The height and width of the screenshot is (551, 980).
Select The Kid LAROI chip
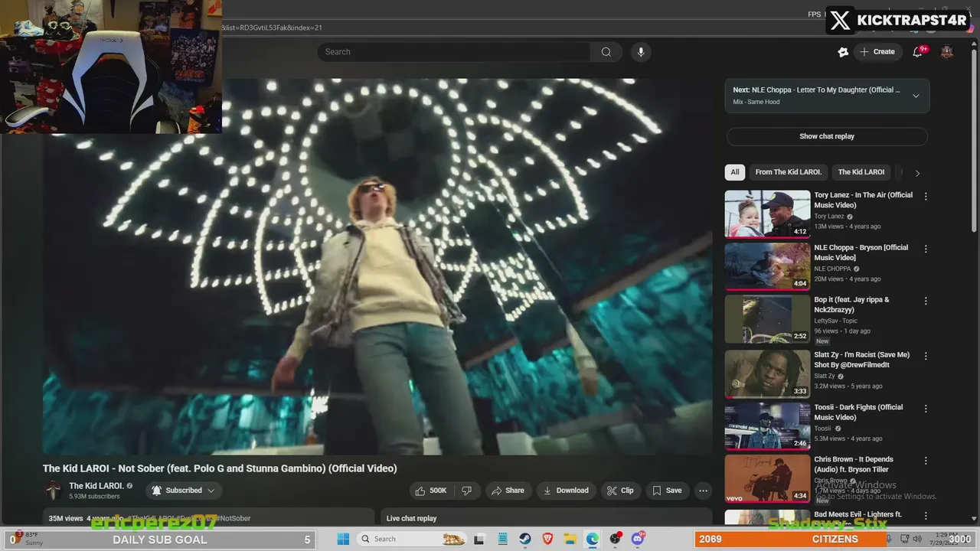coord(861,172)
